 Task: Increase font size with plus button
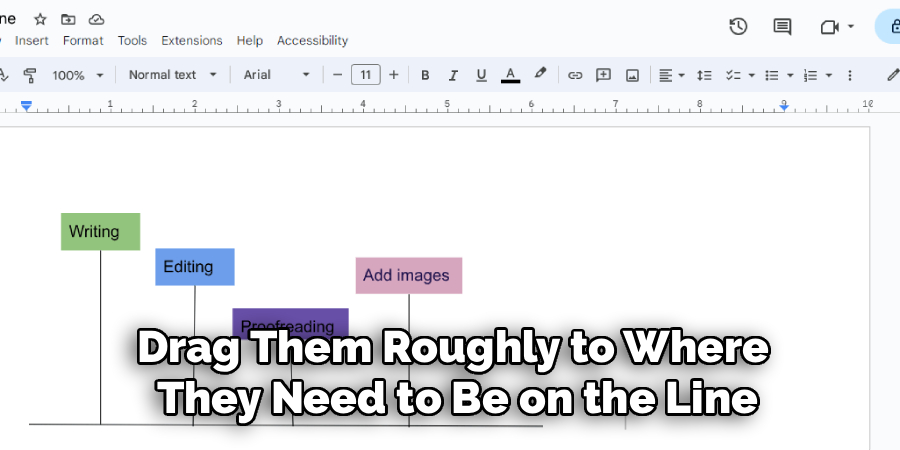pyautogui.click(x=394, y=75)
